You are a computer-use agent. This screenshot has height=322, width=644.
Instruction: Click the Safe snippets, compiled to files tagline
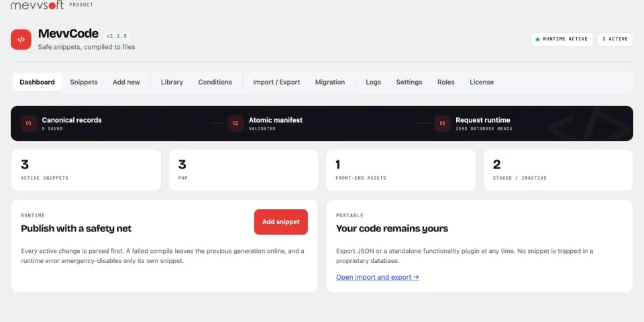(87, 47)
